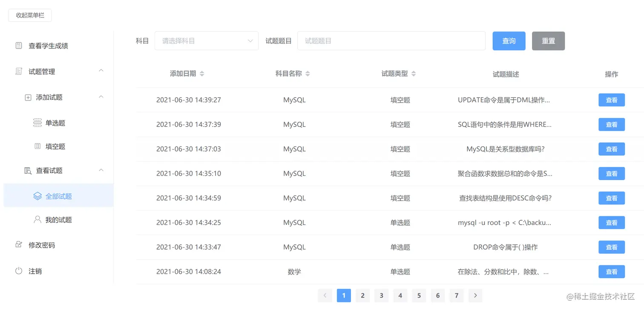Click the date 2021-06-30 14:08:24

click(189, 272)
